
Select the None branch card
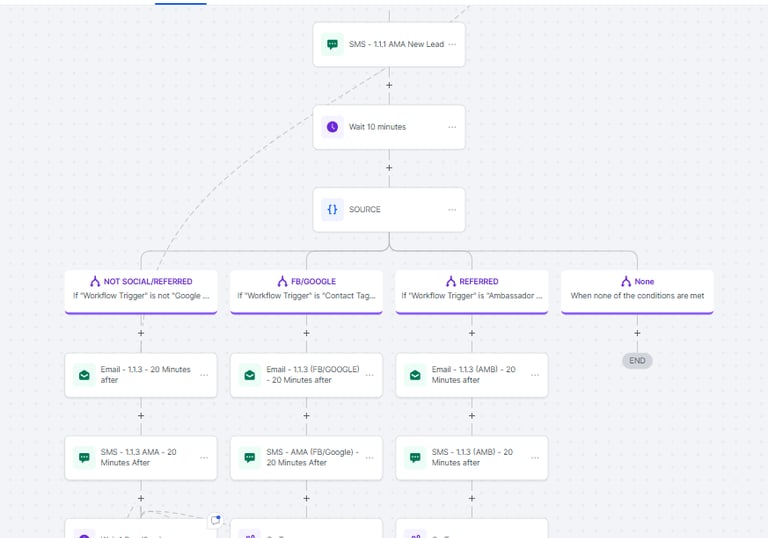(637, 292)
